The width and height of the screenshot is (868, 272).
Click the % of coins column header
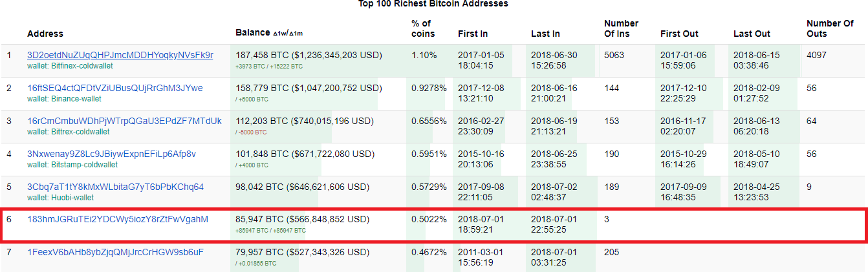pyautogui.click(x=423, y=28)
